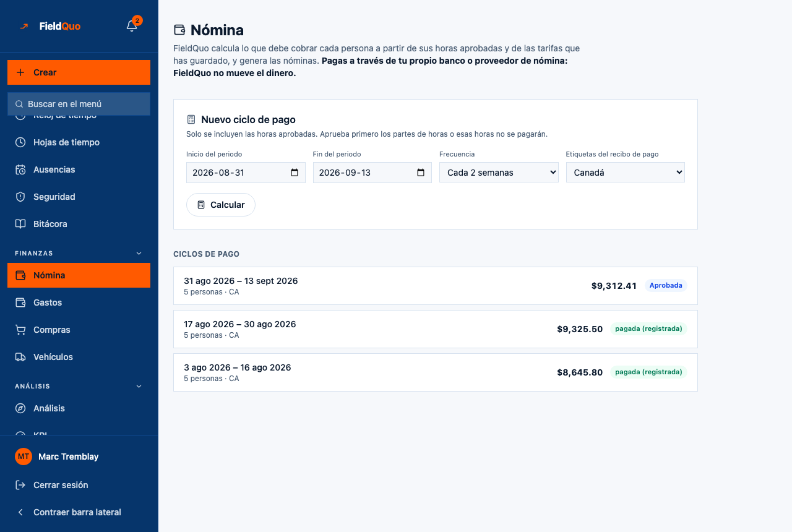Collapse the FINANZAS section
The width and height of the screenshot is (792, 532).
(139, 253)
